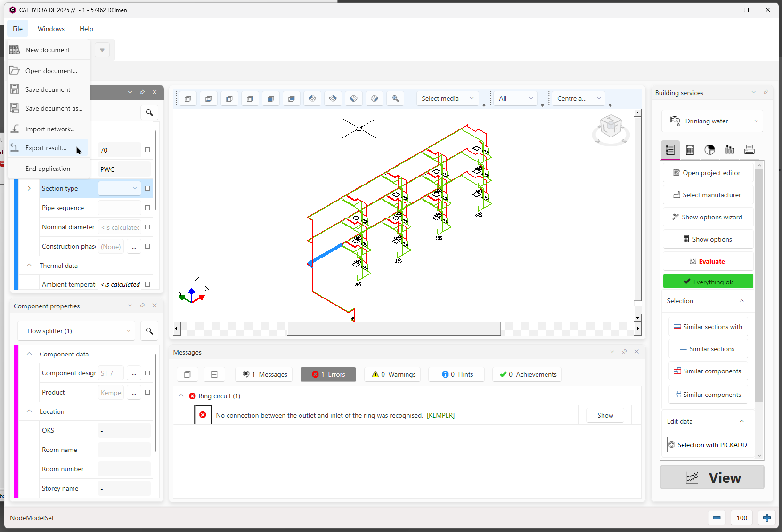Click the bar chart icon in Building services
The image size is (782, 532).
(x=729, y=150)
